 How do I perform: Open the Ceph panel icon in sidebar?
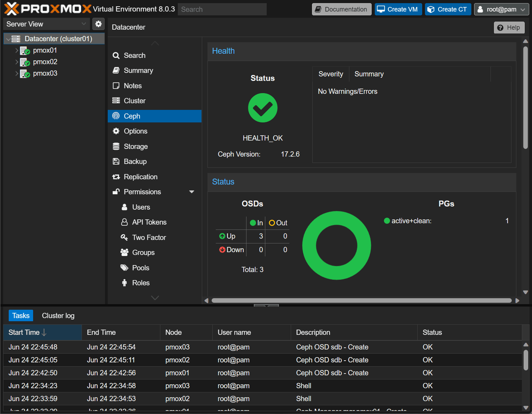click(x=116, y=116)
